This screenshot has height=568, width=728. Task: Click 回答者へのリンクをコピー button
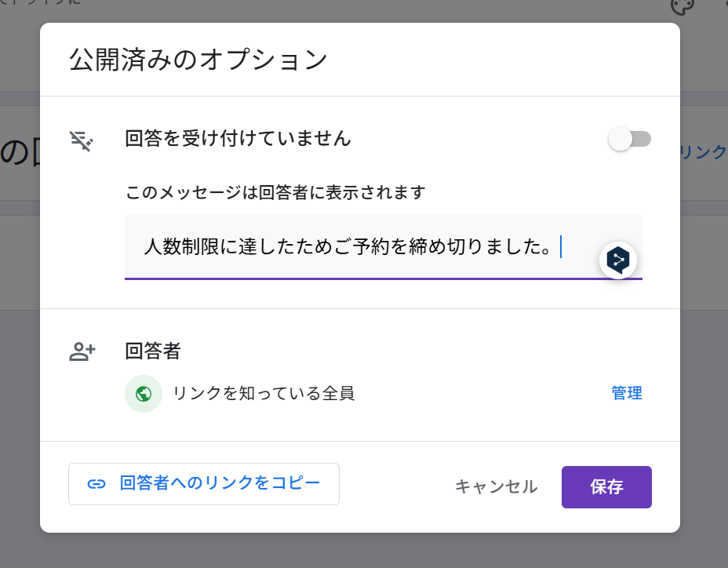coord(204,484)
